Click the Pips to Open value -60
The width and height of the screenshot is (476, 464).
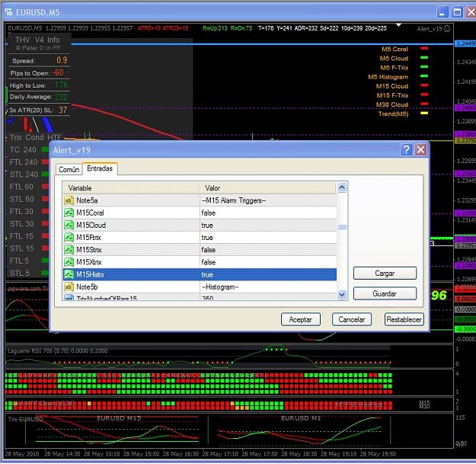pos(58,72)
